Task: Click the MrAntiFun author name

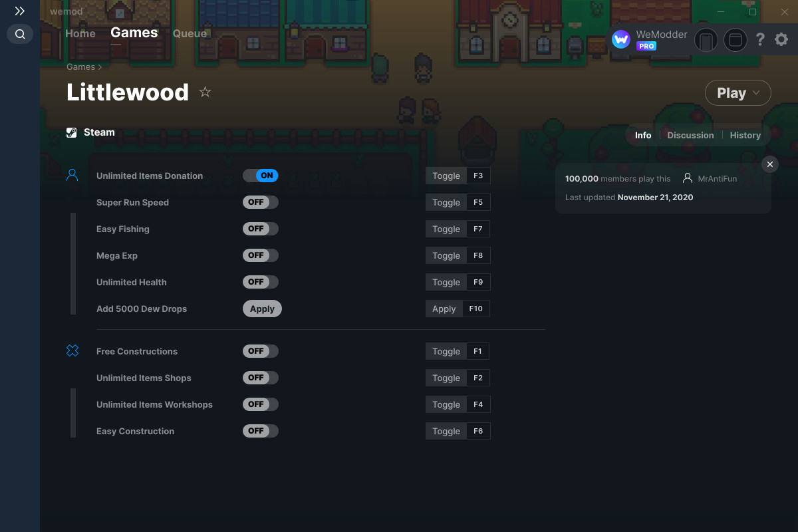Action: 717,179
